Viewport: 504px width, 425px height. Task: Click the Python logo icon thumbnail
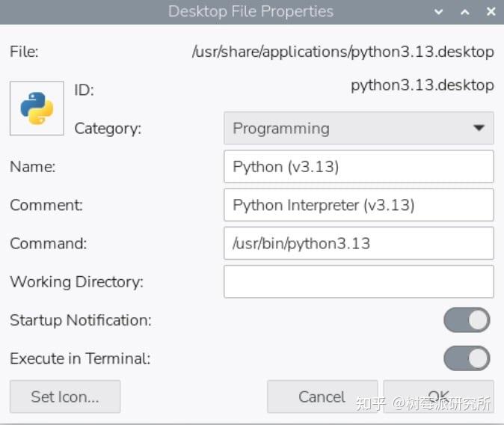37,108
